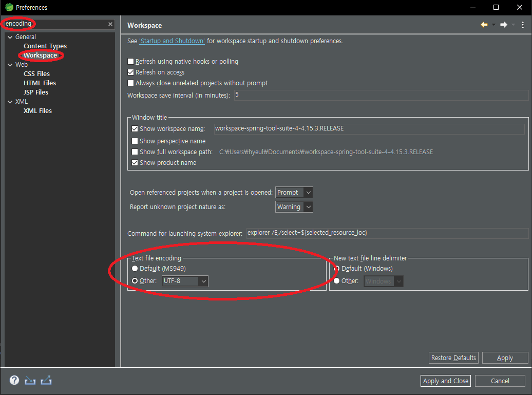Click the back navigation arrow icon
This screenshot has height=395, width=532.
pos(484,25)
